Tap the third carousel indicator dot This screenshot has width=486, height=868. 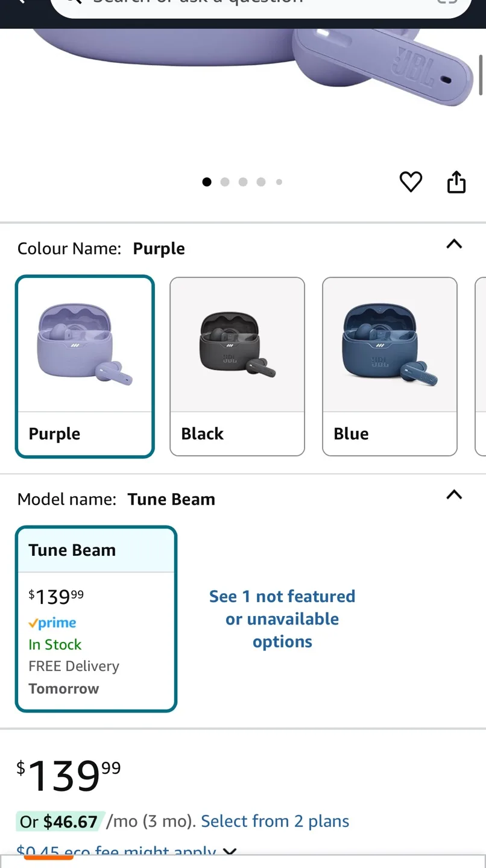point(243,181)
